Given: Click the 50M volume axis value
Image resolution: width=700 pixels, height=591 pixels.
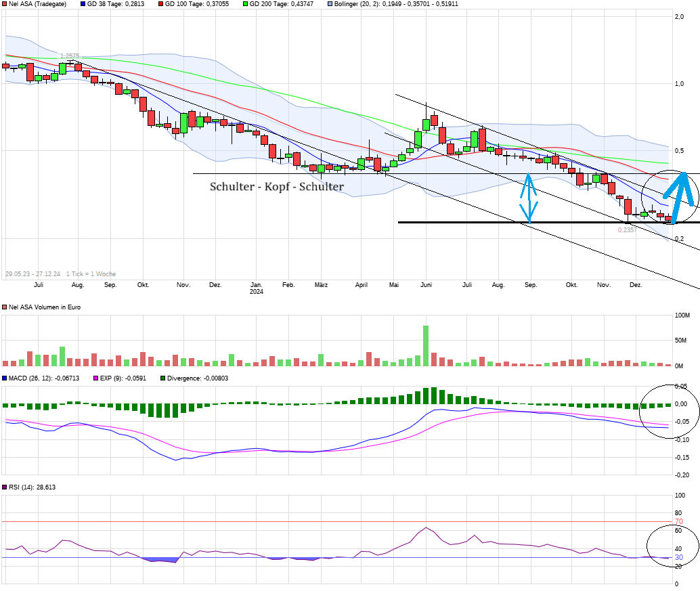Looking at the screenshot, I should point(680,340).
